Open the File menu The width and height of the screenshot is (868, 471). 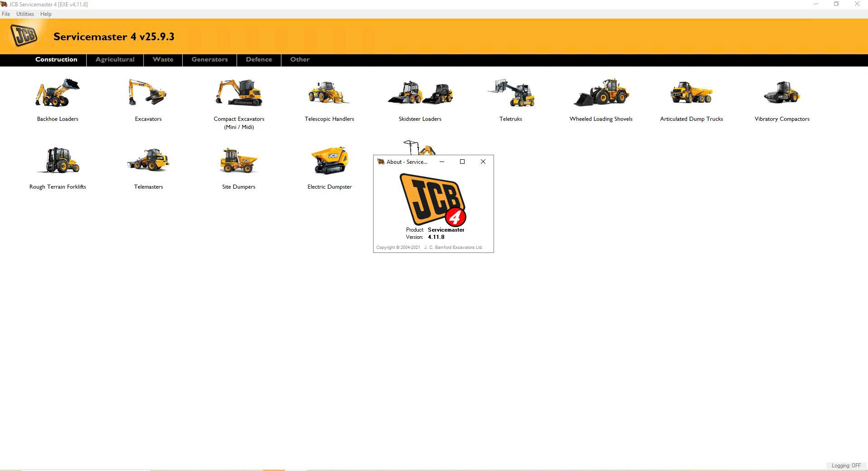click(x=6, y=14)
